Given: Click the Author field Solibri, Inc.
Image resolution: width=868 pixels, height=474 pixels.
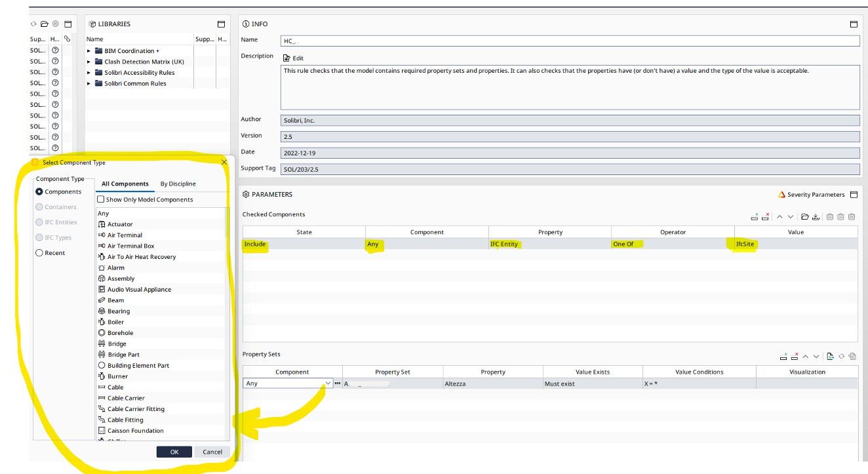Looking at the screenshot, I should [x=570, y=121].
